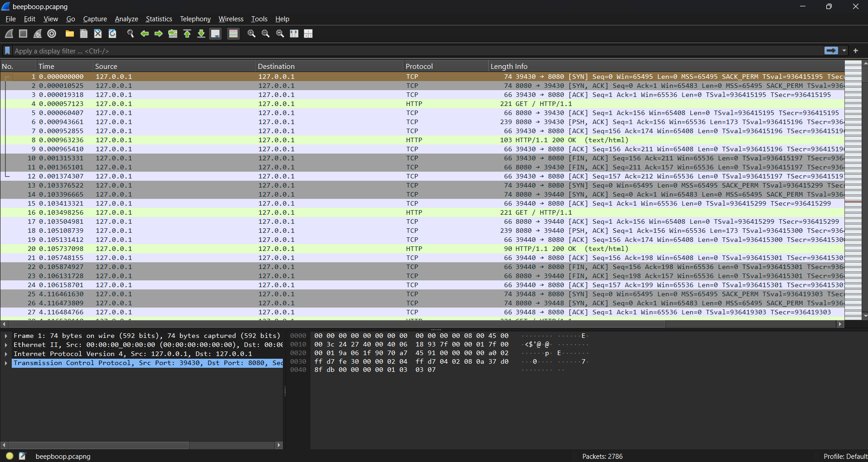Open the display filter history dropdown
This screenshot has width=868, height=462.
[x=844, y=51]
